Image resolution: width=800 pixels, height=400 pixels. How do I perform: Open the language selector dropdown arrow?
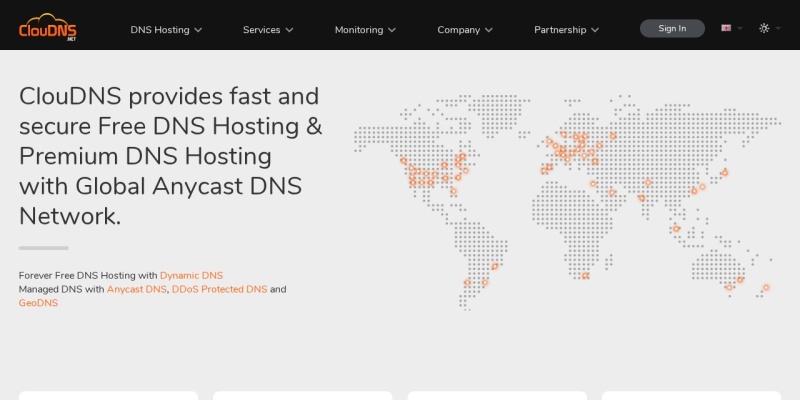pyautogui.click(x=740, y=29)
